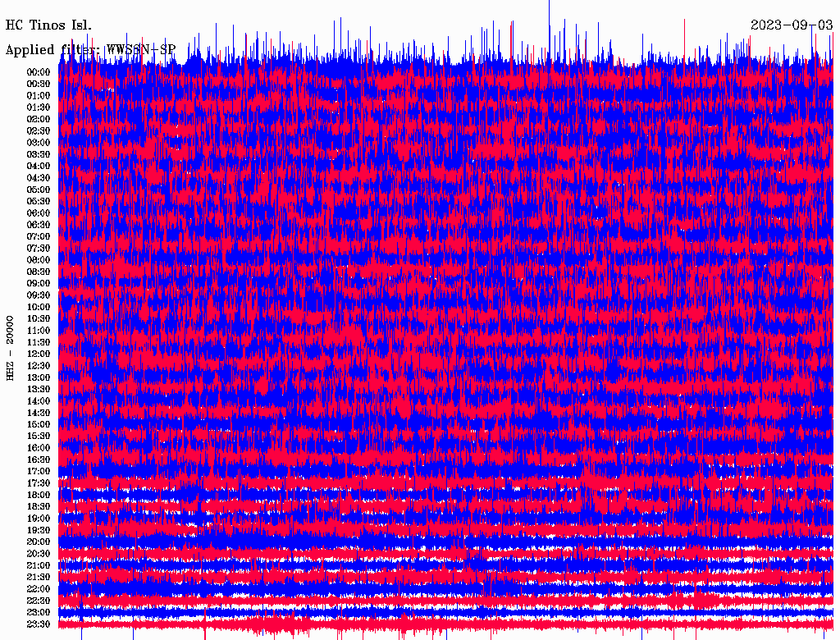Select the 22:00 time row label
Viewport: 840px width, 640px height.
(x=39, y=589)
